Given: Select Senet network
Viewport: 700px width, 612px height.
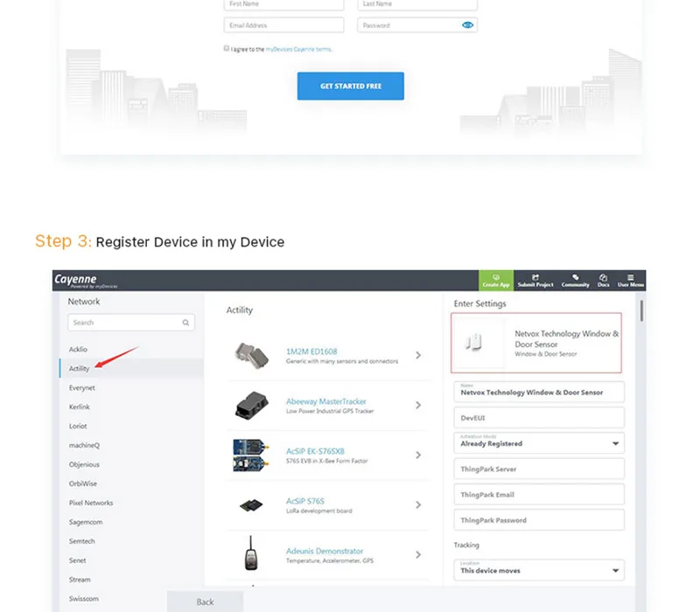Looking at the screenshot, I should point(78,560).
